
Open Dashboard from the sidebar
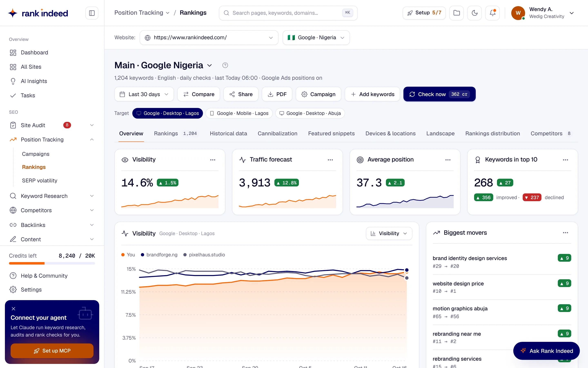52,53
